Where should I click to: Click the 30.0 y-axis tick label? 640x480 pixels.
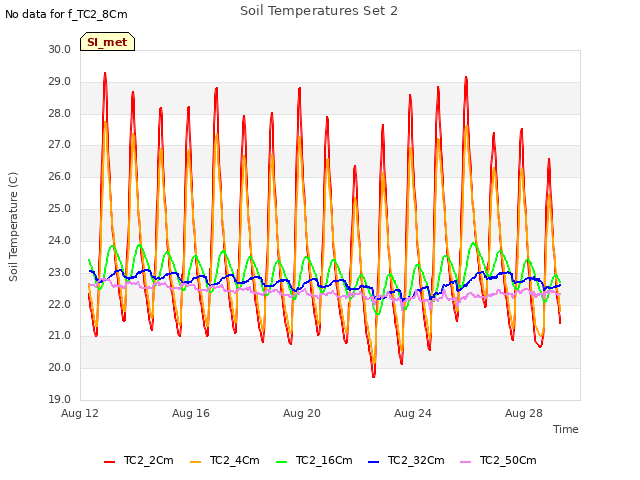click(60, 49)
